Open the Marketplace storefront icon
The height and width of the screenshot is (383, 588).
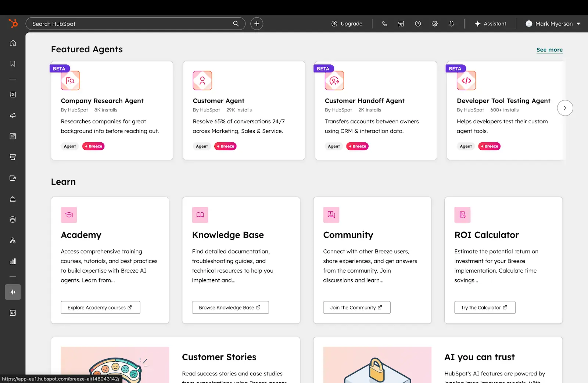point(401,24)
